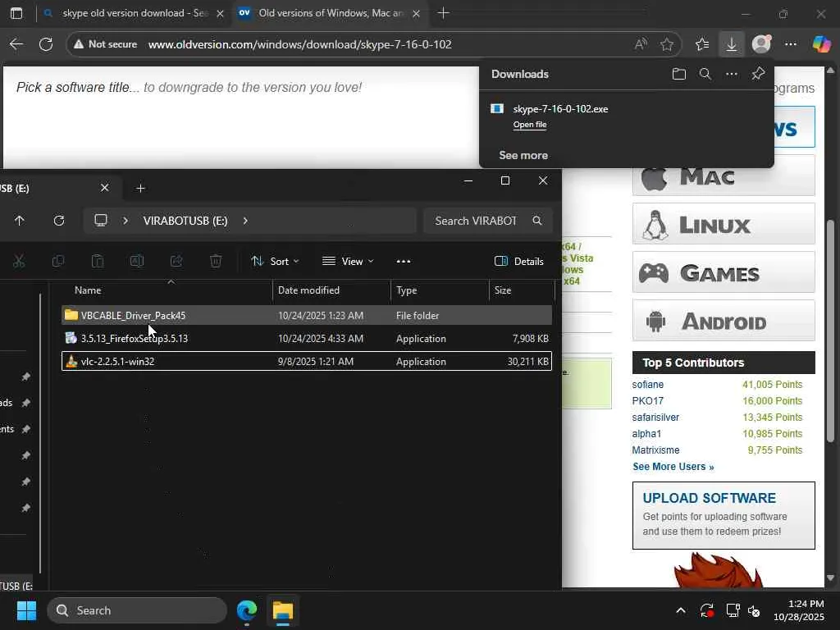Viewport: 840px width, 630px height.
Task: Open the Edge tab actions menu icon
Action: pos(16,13)
